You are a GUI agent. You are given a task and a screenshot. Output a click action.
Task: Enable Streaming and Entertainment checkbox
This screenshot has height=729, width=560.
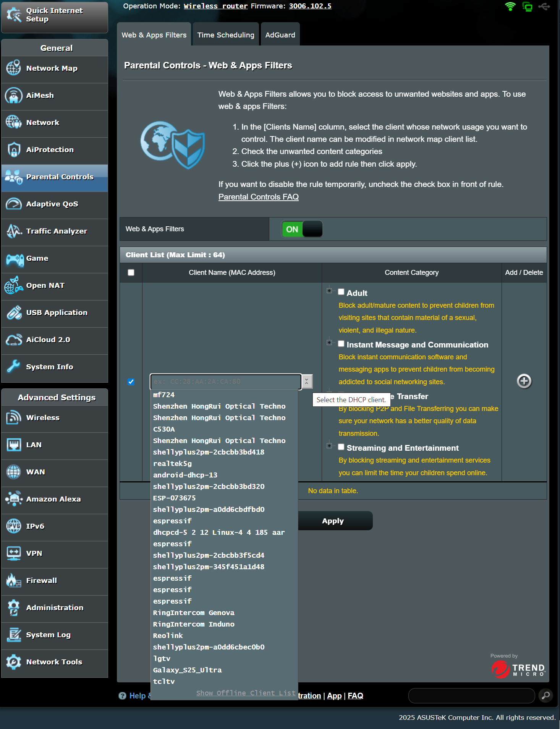click(341, 447)
